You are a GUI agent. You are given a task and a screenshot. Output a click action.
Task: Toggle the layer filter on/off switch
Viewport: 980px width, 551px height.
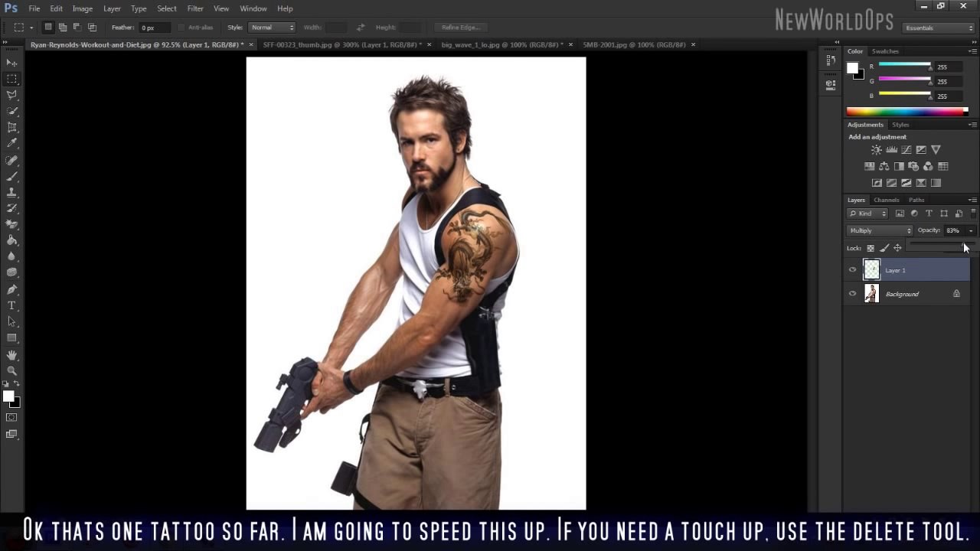coord(973,214)
